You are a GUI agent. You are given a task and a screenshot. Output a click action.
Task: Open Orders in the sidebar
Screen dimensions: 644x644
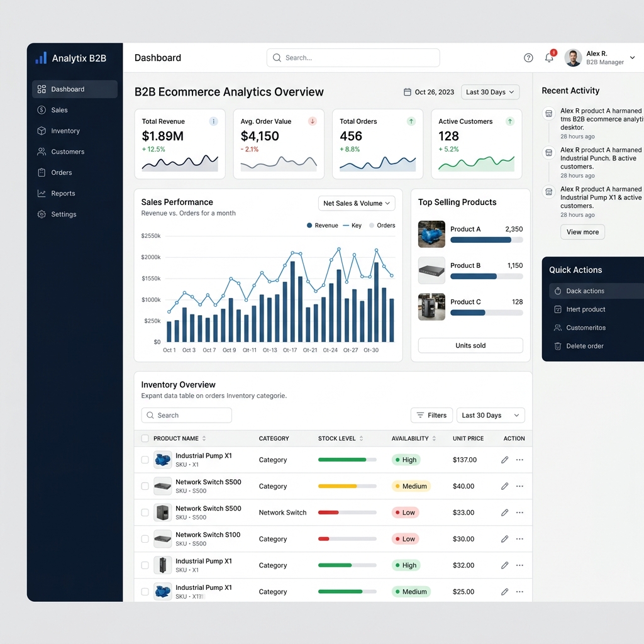[x=75, y=172]
